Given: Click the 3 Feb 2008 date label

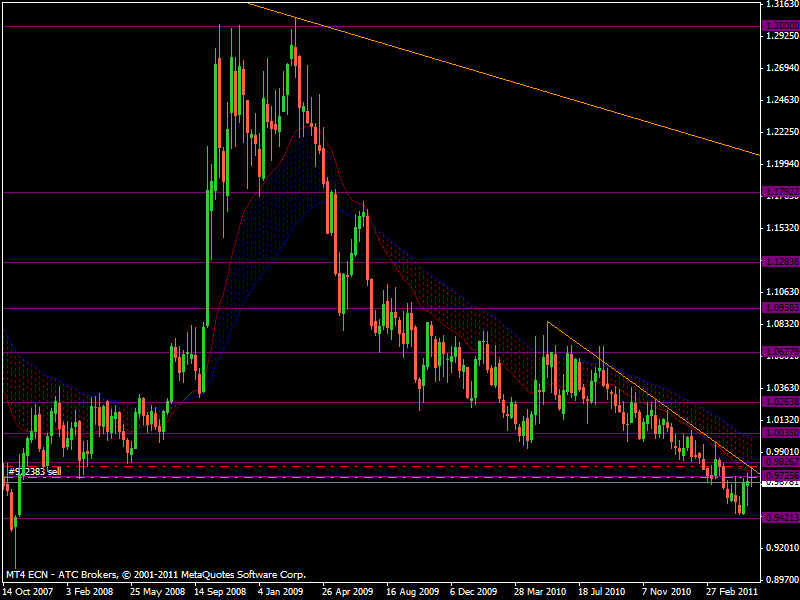Looking at the screenshot, I should tap(90, 592).
